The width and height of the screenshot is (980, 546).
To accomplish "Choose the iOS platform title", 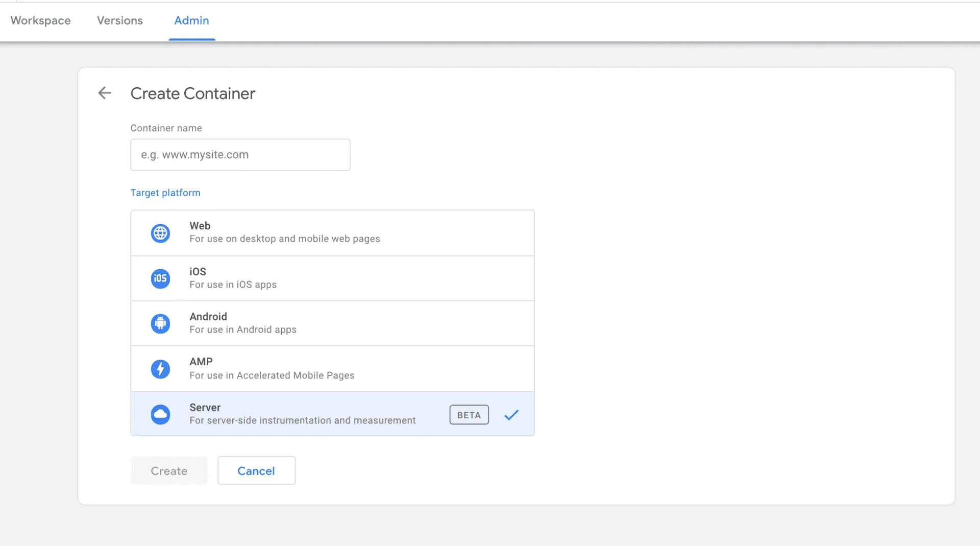I will point(198,272).
